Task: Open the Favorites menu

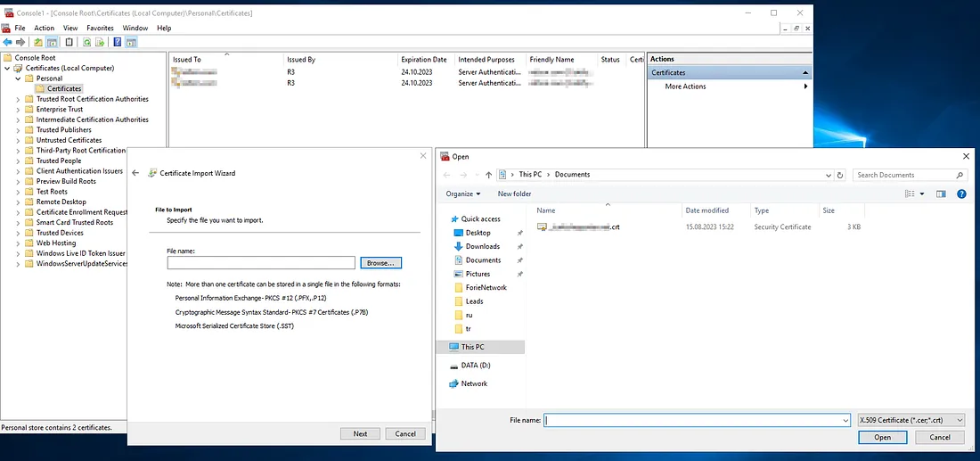Action: [100, 29]
